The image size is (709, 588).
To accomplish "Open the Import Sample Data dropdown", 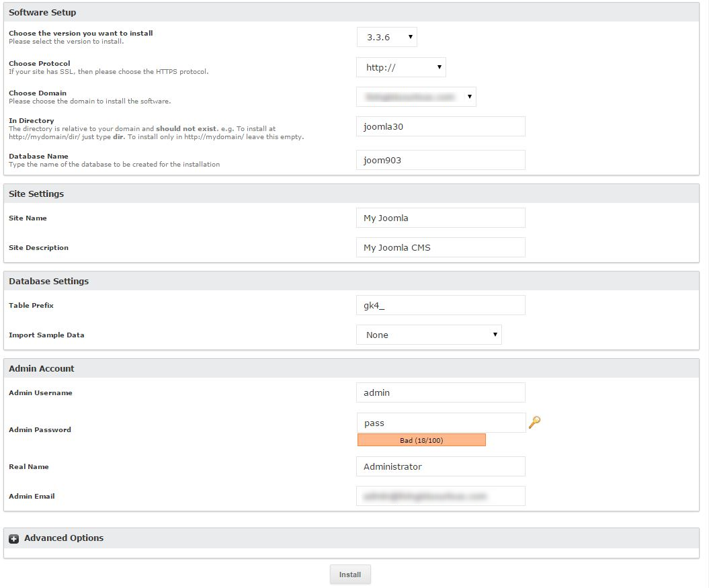I will pyautogui.click(x=428, y=335).
